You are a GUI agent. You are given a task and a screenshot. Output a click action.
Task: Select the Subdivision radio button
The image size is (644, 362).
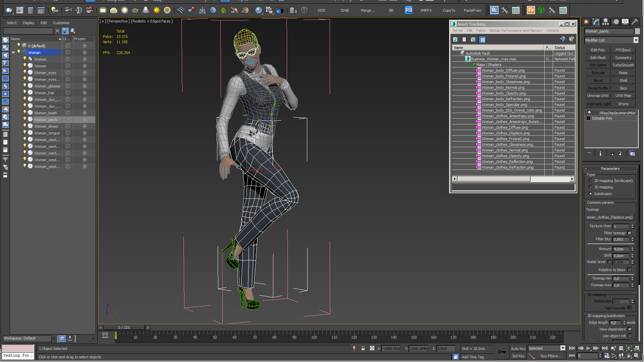(x=590, y=194)
